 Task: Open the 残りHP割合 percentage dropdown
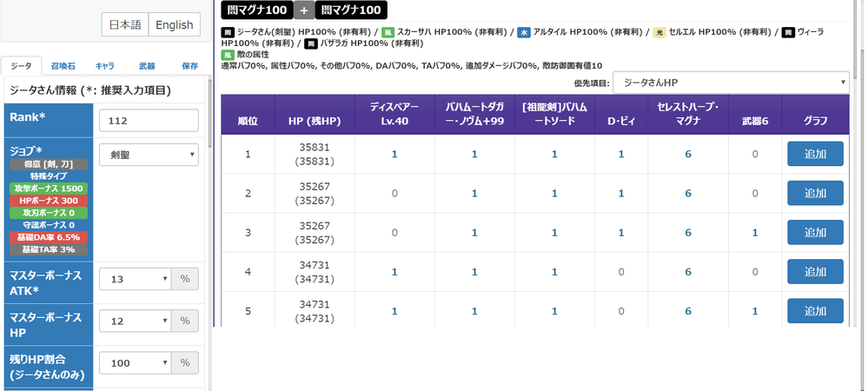(x=135, y=363)
